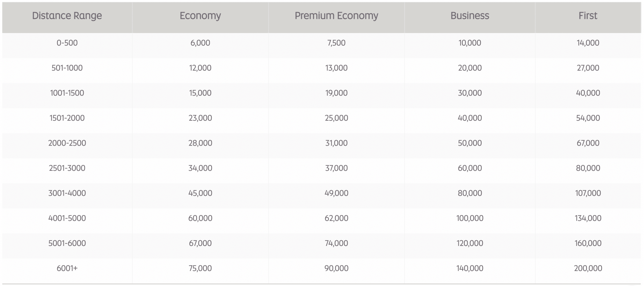Viewport: 644px width, 286px height.
Task: Select the Premium Economy value 31,000
Action: click(x=336, y=143)
